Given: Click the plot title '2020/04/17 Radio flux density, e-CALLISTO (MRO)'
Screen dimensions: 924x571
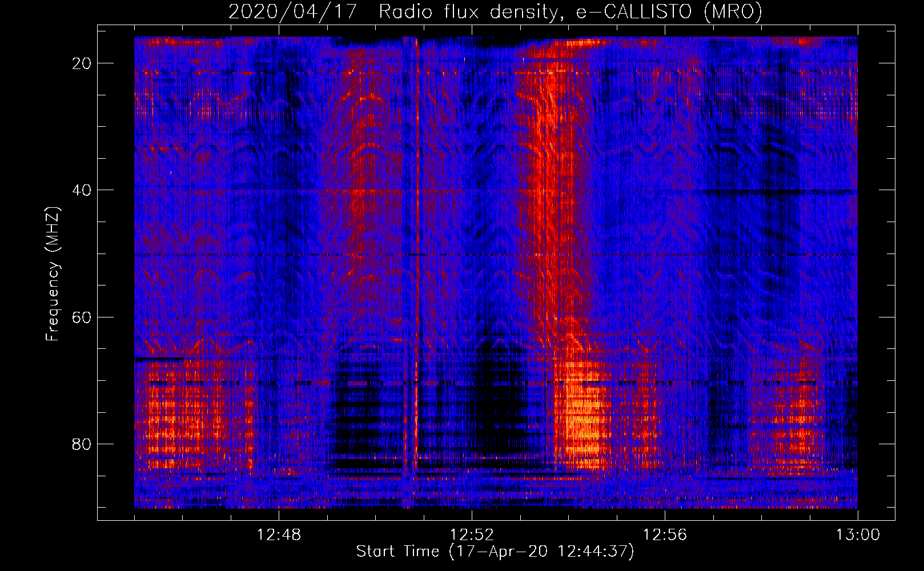Looking at the screenshot, I should 495,12.
